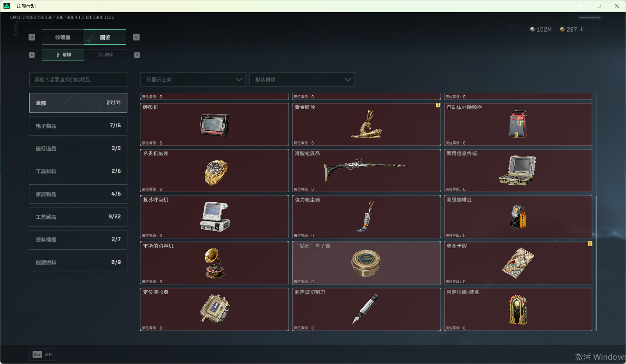Filter by 医疗道具 category

[78, 148]
